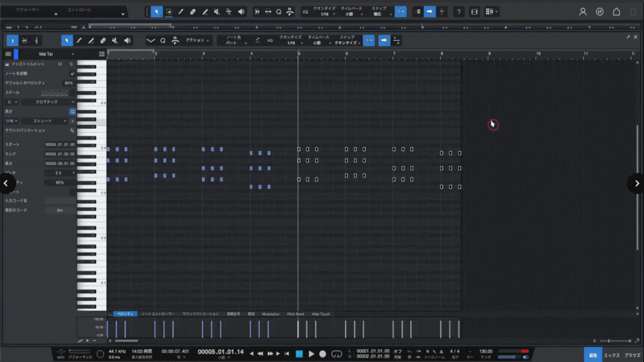Open the アクション dropdown menu

[x=197, y=41]
